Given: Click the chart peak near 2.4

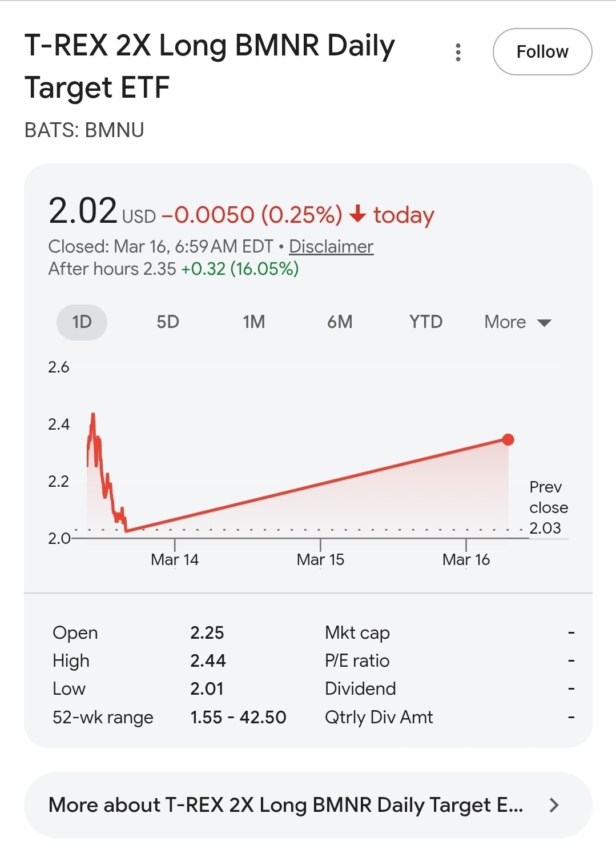Looking at the screenshot, I should (93, 415).
